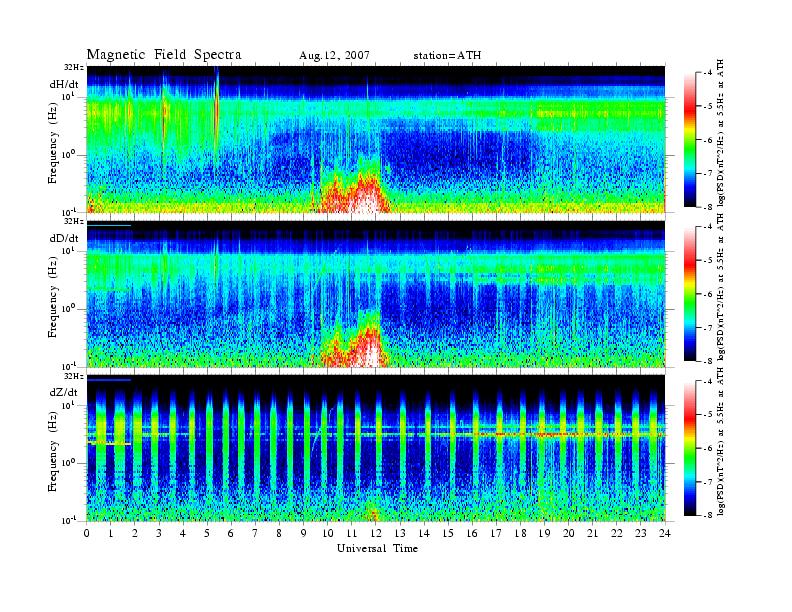792x612 pixels.
Task: Click the 32Hz label above the dZ/dt panel
Action: point(74,376)
